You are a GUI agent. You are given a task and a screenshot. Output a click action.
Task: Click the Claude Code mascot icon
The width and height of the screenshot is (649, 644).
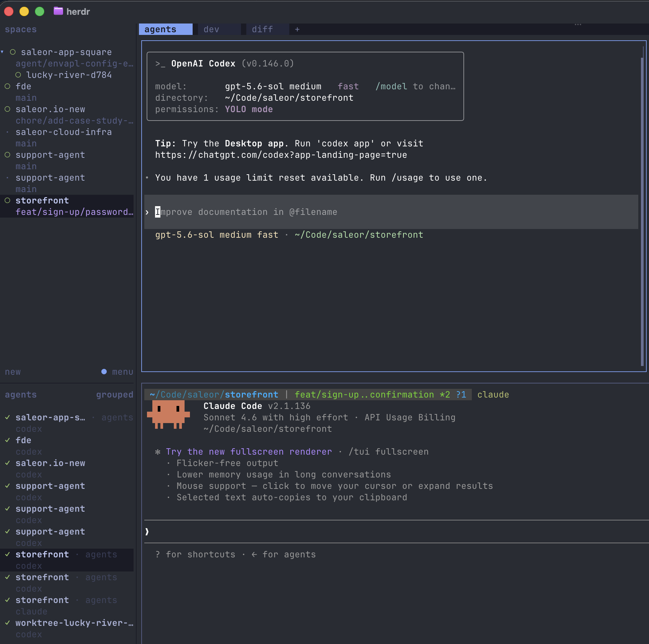(168, 414)
